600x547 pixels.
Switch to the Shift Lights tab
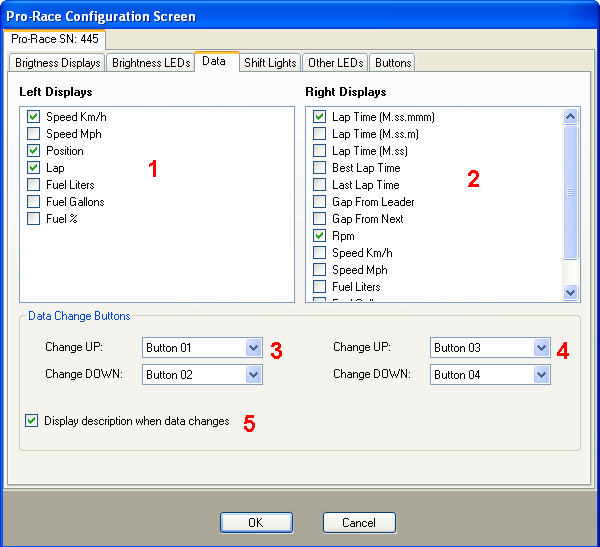(x=270, y=63)
